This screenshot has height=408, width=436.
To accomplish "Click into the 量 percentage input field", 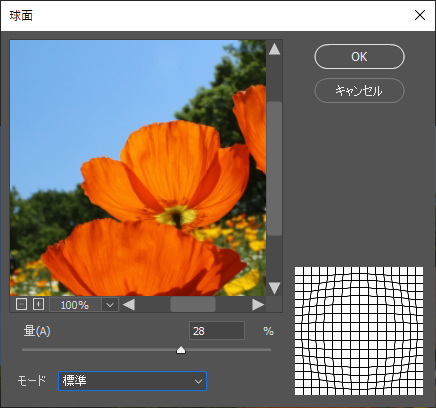I will coord(217,331).
